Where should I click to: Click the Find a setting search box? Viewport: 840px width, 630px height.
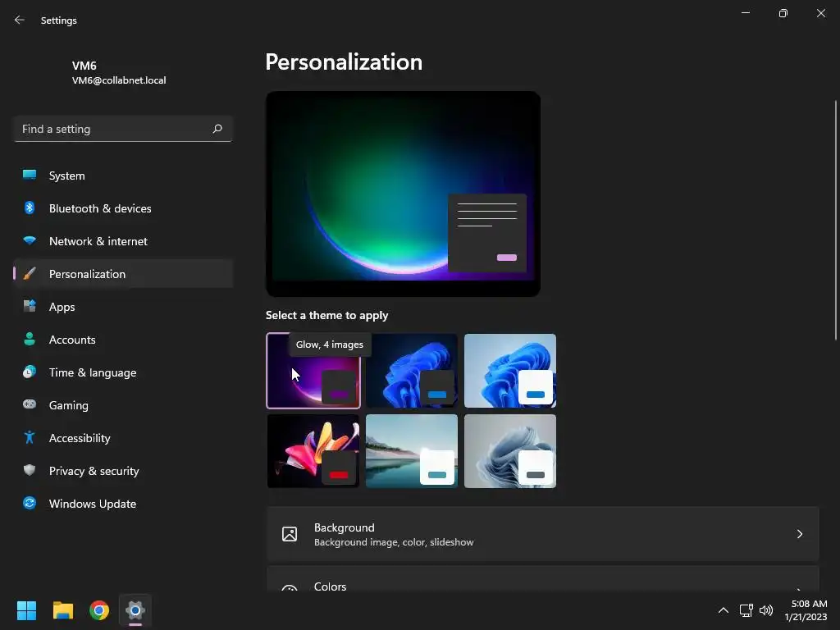(123, 129)
